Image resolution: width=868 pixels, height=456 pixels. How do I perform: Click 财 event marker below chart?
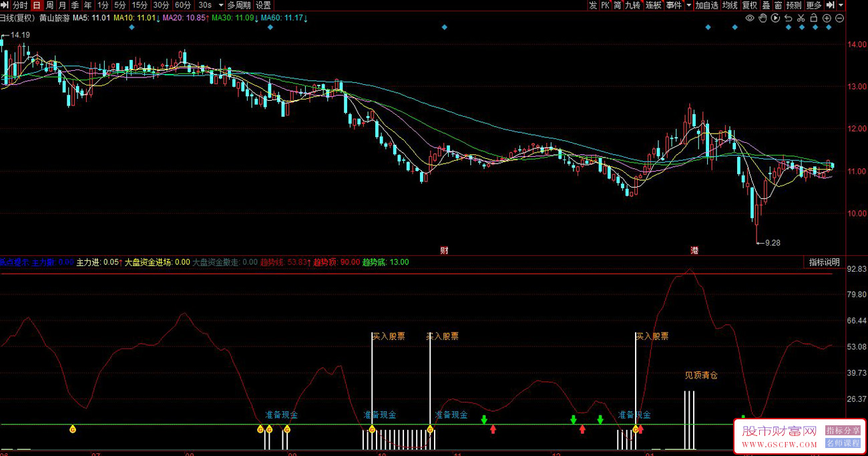tap(445, 250)
